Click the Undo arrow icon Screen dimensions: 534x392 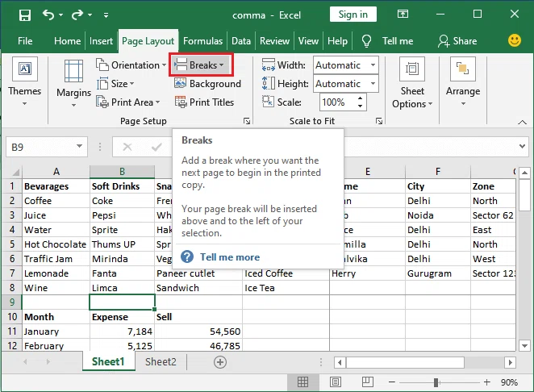[48, 15]
